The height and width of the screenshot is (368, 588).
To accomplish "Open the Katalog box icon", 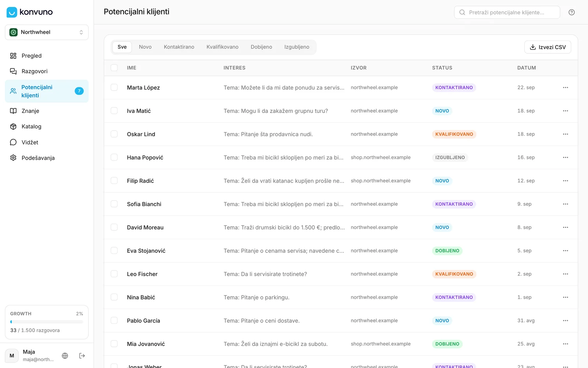I will click(13, 127).
